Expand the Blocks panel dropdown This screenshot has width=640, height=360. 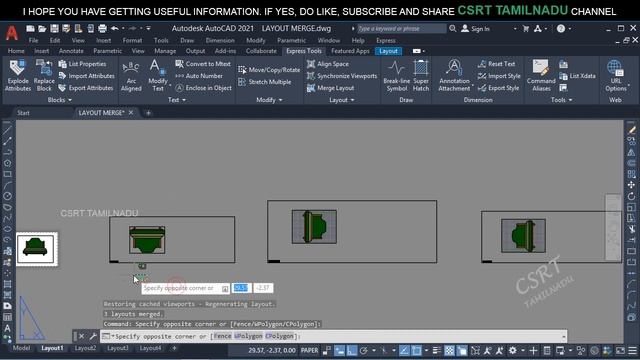60,100
